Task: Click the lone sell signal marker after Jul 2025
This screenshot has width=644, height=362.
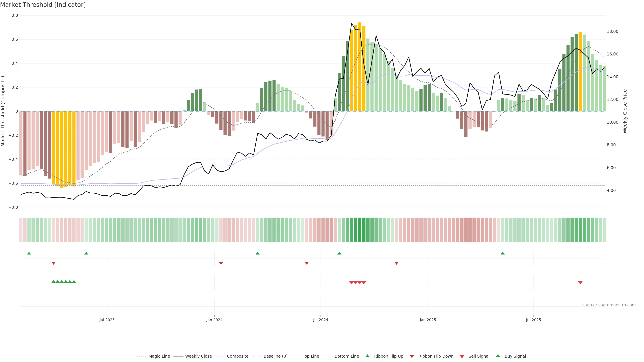Action: tap(580, 283)
